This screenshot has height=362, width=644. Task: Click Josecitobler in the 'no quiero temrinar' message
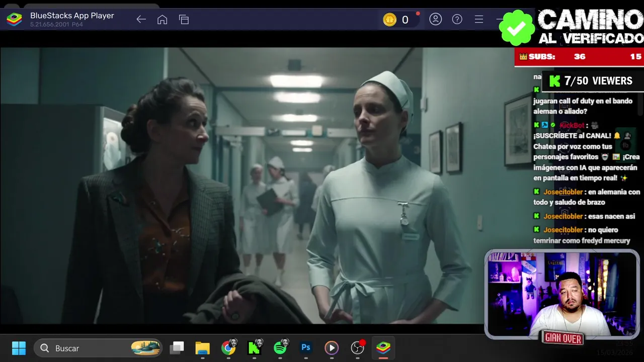[x=563, y=230]
